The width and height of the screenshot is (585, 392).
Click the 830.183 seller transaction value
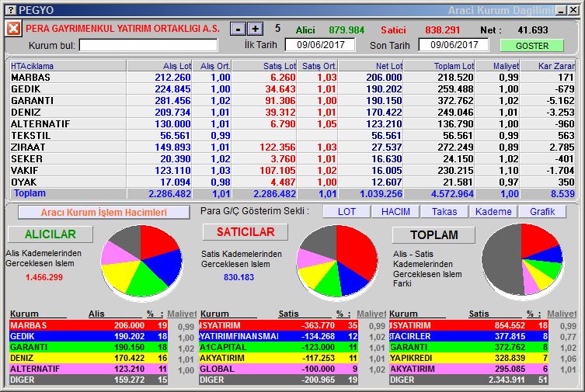click(x=239, y=277)
